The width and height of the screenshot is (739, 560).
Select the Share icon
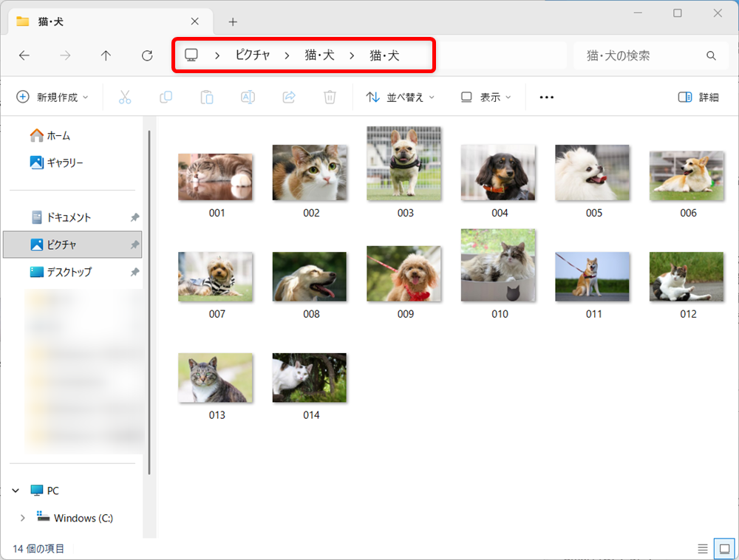click(288, 97)
